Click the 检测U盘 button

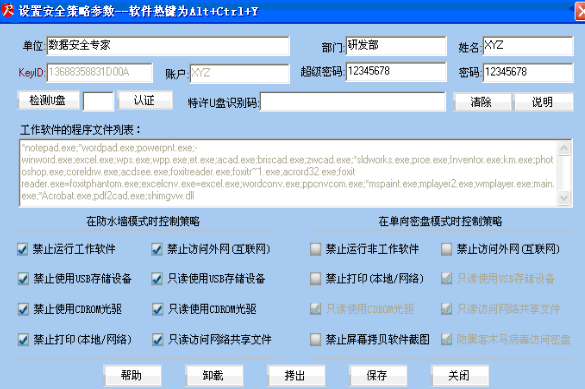(48, 100)
